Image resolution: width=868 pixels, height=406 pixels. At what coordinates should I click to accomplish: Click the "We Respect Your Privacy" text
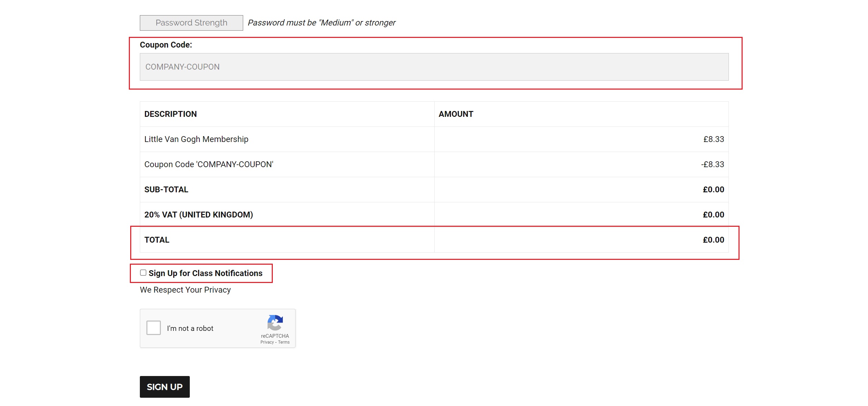point(185,290)
